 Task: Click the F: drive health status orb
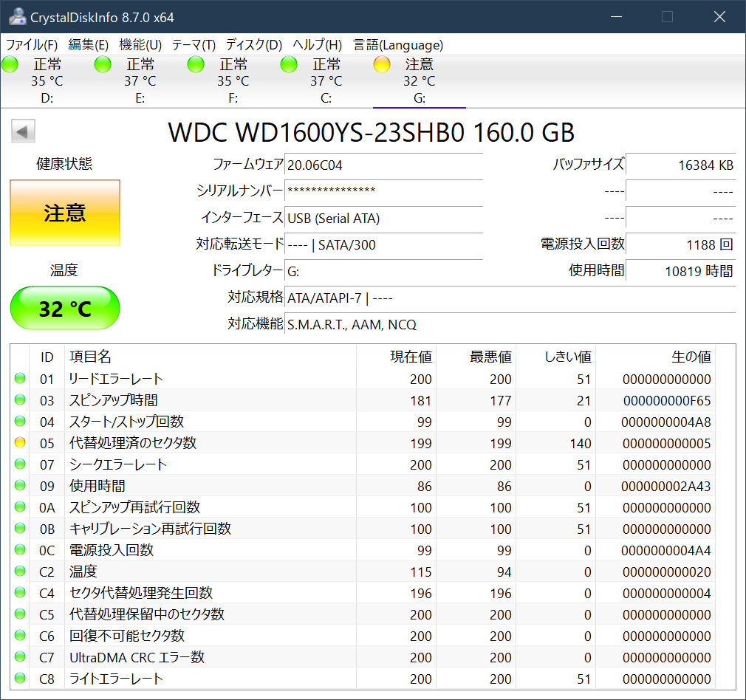[x=196, y=65]
